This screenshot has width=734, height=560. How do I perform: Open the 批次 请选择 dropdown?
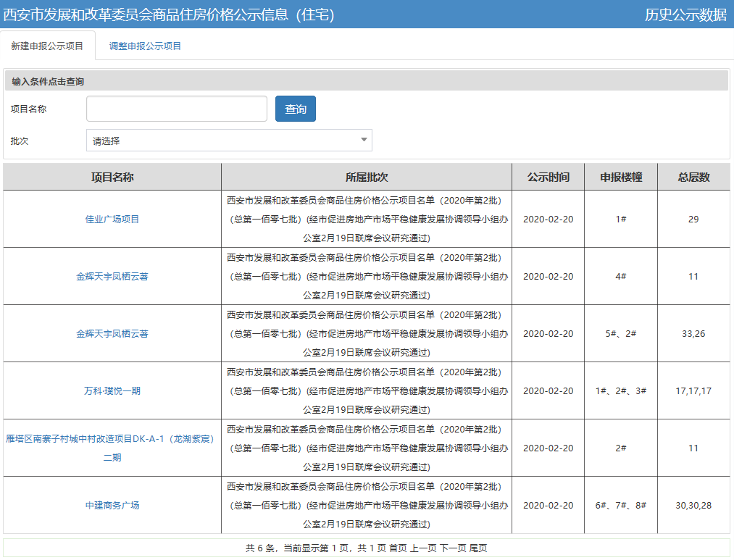229,141
